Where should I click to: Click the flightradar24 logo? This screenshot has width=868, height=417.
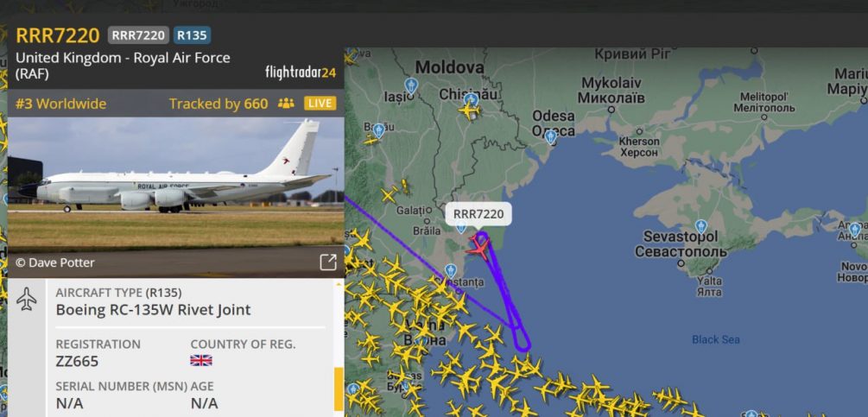tap(301, 73)
